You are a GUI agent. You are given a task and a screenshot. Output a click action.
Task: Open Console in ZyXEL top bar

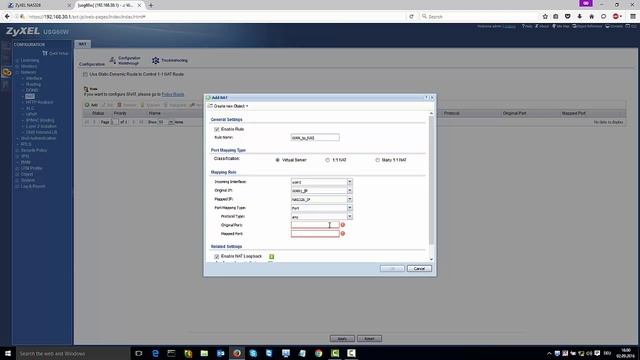tap(614, 26)
